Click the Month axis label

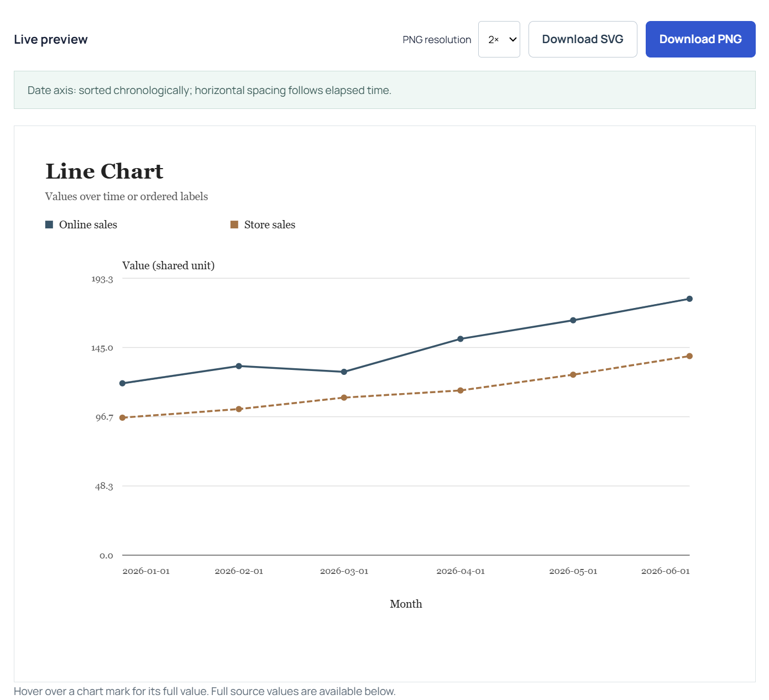pyautogui.click(x=406, y=604)
